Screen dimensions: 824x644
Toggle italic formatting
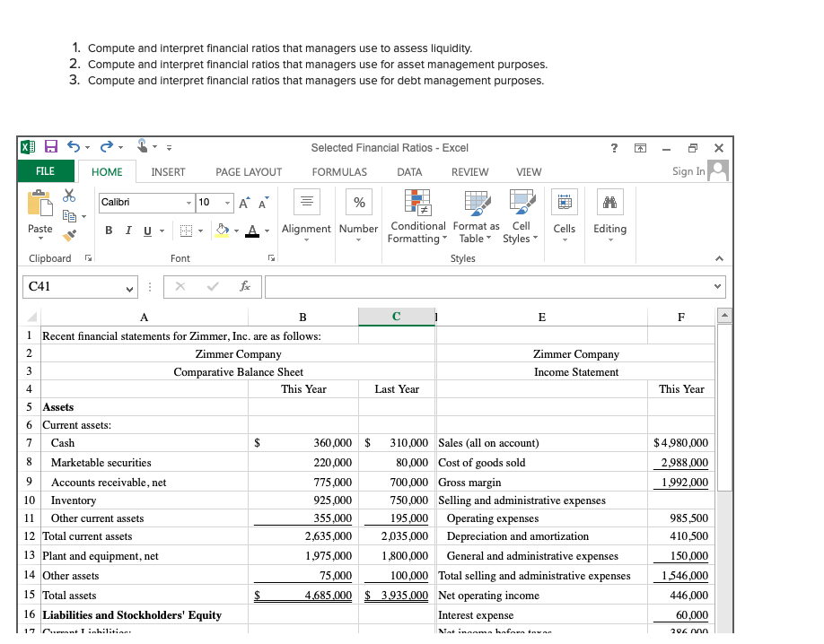pyautogui.click(x=128, y=231)
